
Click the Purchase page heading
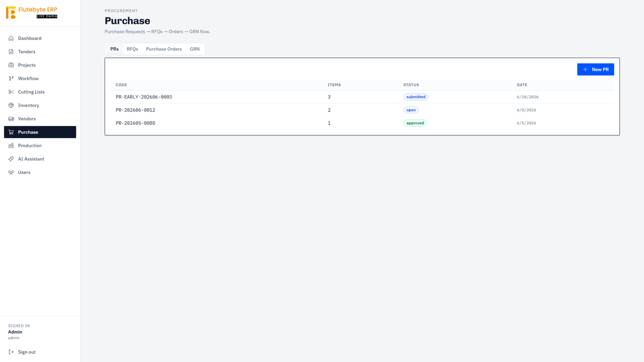pyautogui.click(x=127, y=21)
